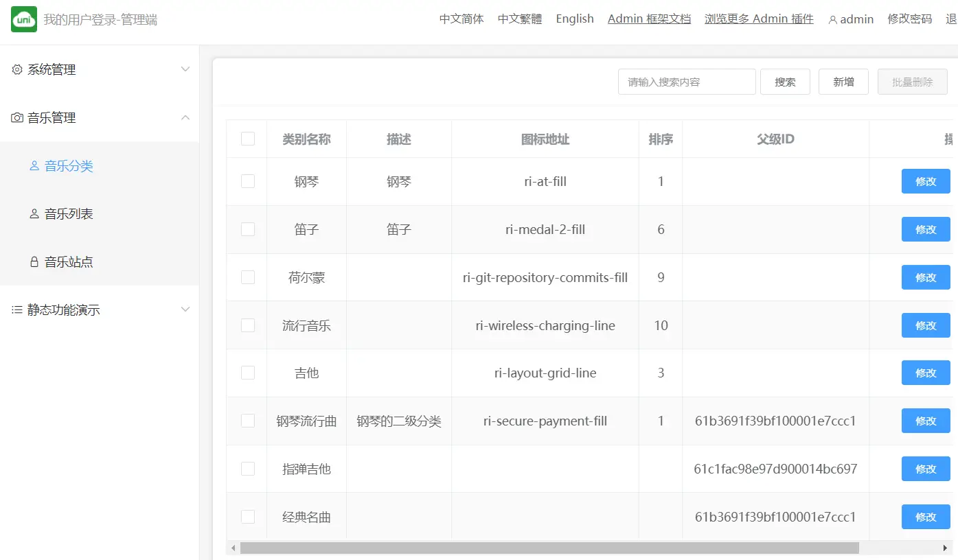Screen dimensions: 958x560
Task: Click the horizontal scrollbar under the table
Action: 549,548
